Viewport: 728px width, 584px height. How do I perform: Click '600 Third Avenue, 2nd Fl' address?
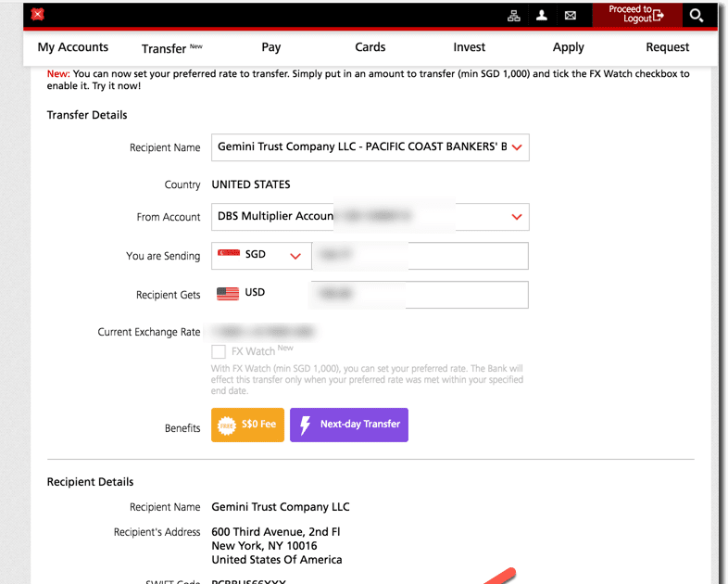(276, 531)
